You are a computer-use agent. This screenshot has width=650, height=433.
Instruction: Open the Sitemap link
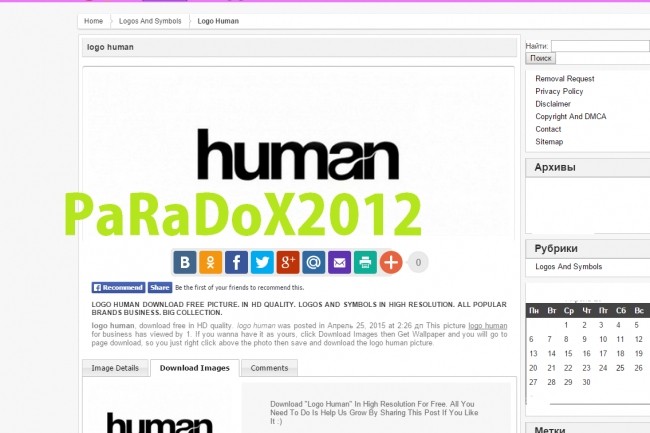coord(549,142)
